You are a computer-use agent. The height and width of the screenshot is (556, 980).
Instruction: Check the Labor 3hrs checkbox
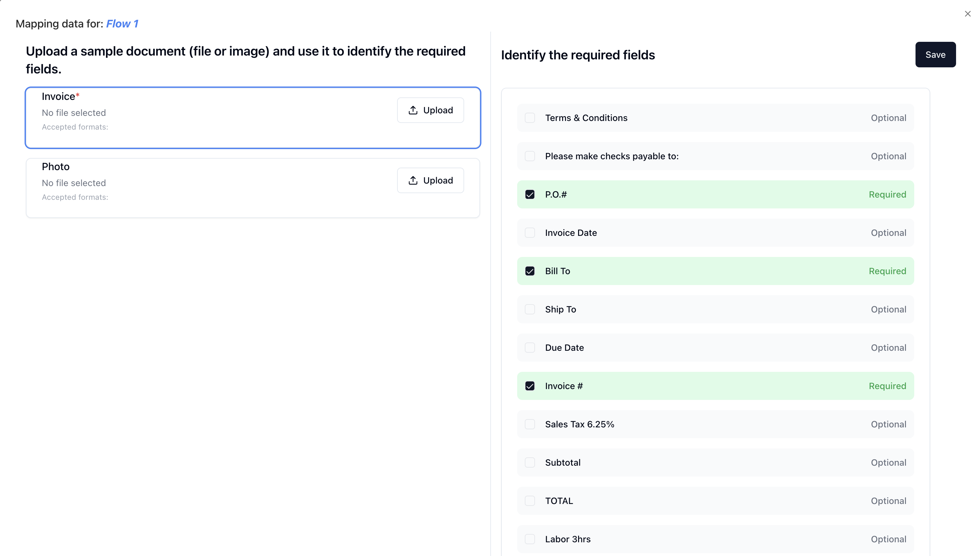[x=530, y=539]
